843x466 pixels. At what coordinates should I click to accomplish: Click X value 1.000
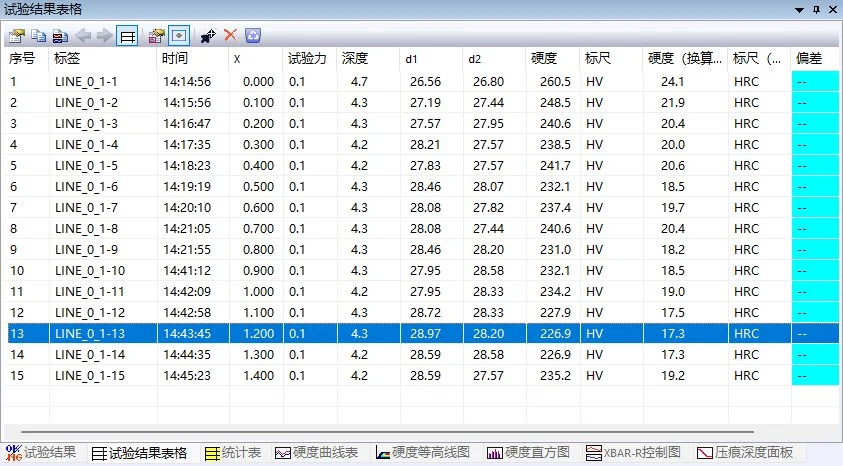258,291
